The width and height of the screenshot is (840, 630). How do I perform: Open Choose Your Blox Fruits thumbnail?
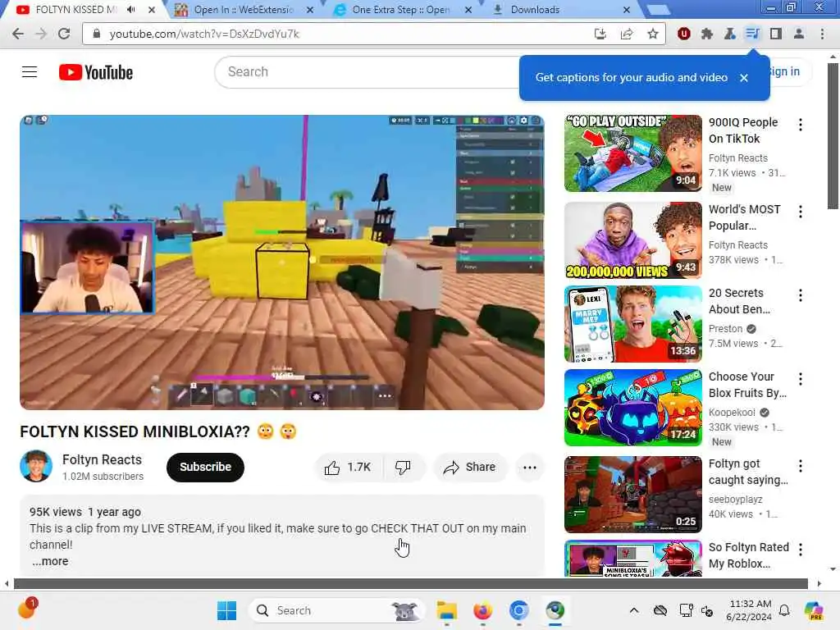click(x=632, y=407)
